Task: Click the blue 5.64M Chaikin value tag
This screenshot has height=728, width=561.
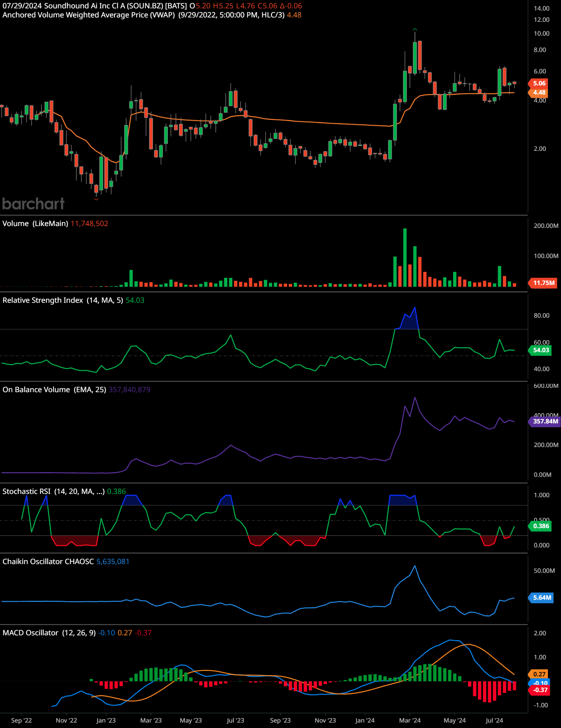Action: click(x=541, y=598)
